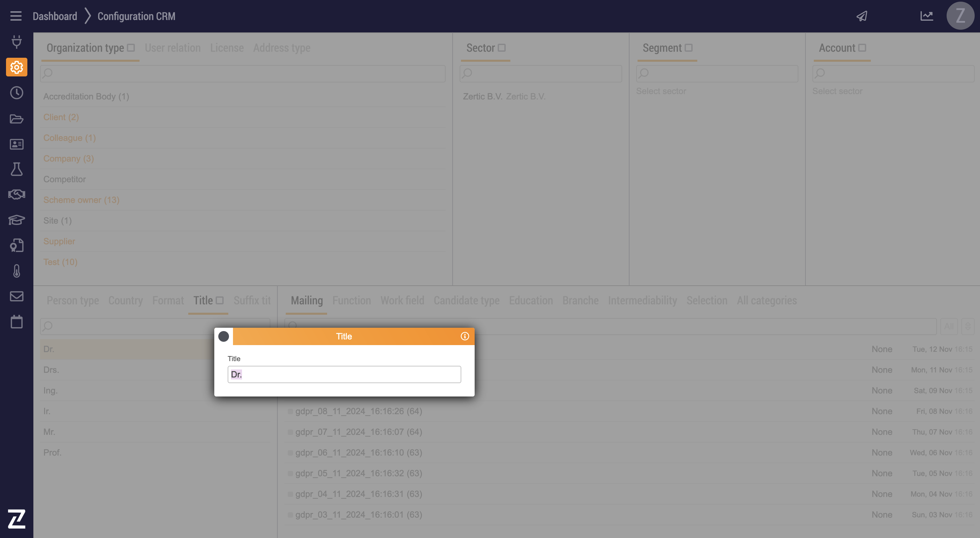Select Scheme owner (13) organization type
This screenshot has width=980, height=538.
[x=81, y=200]
